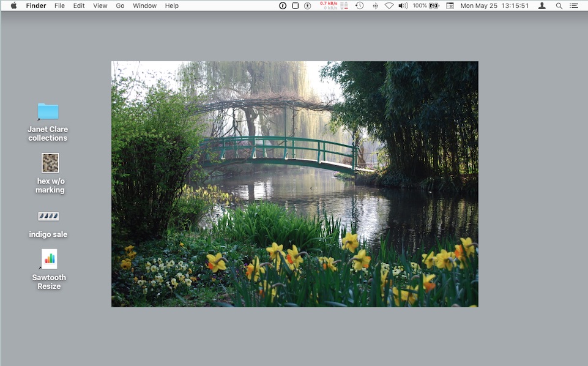This screenshot has height=366, width=588.
Task: Open the Window menu
Action: 144,6
